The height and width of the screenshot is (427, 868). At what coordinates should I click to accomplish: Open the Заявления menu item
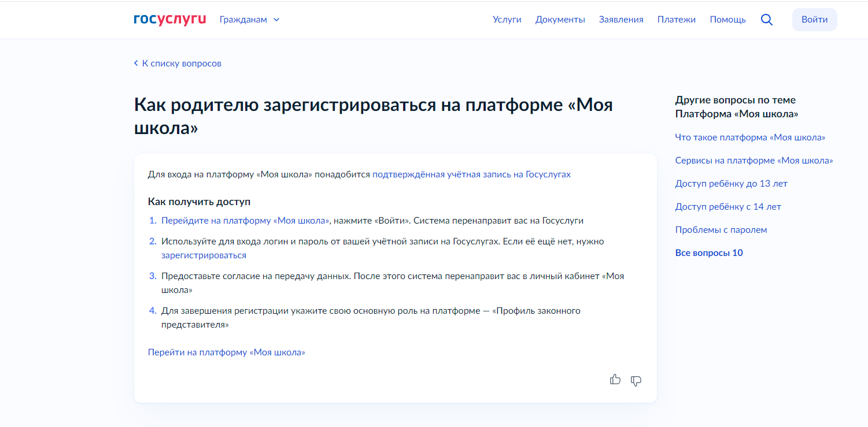click(621, 20)
